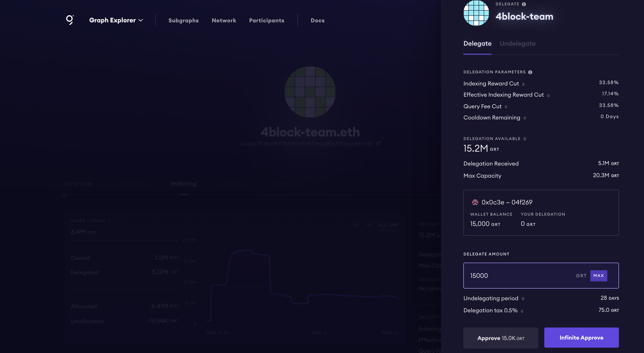Click Effective Indexing Reward Cut info icon
644x353 pixels.
pyautogui.click(x=548, y=96)
